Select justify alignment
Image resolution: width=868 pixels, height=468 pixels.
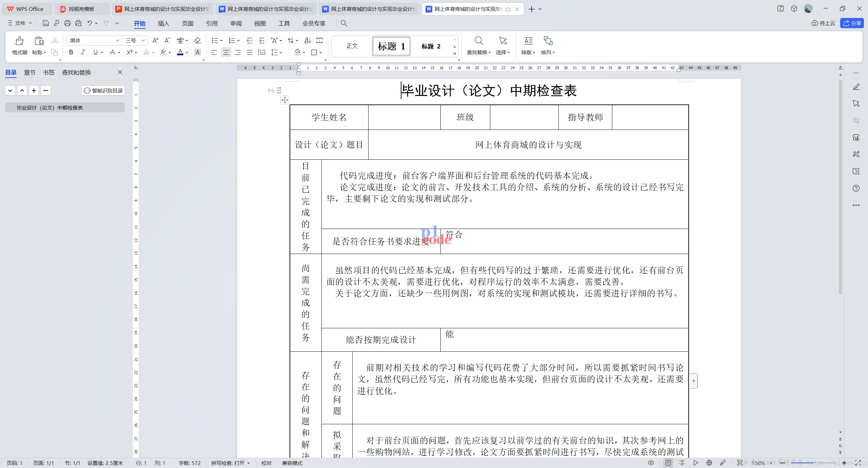(250, 52)
